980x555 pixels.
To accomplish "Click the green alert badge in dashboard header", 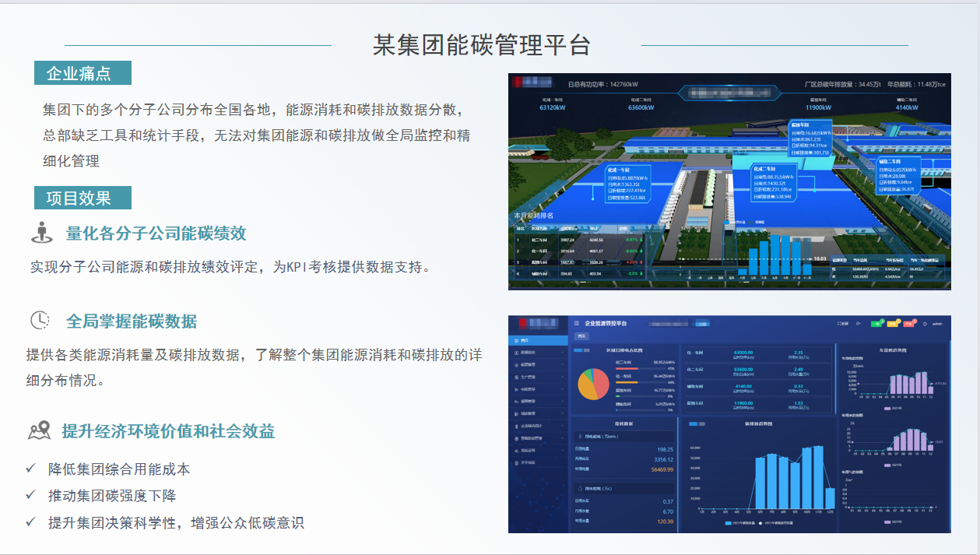I will coord(877,323).
